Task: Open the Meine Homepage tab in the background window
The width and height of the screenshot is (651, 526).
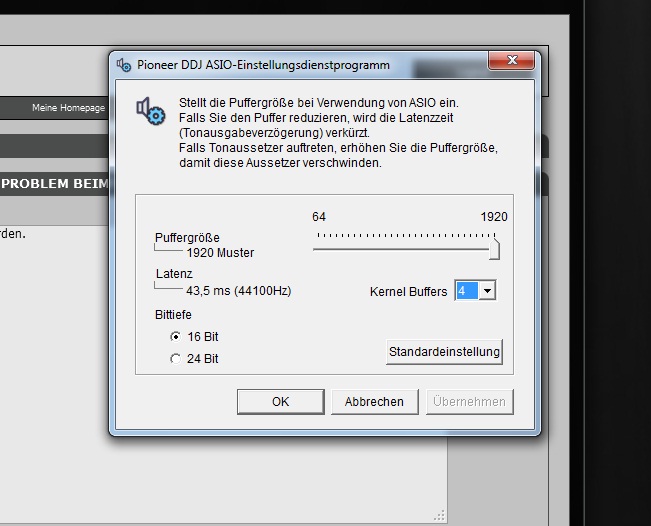Action: click(69, 108)
